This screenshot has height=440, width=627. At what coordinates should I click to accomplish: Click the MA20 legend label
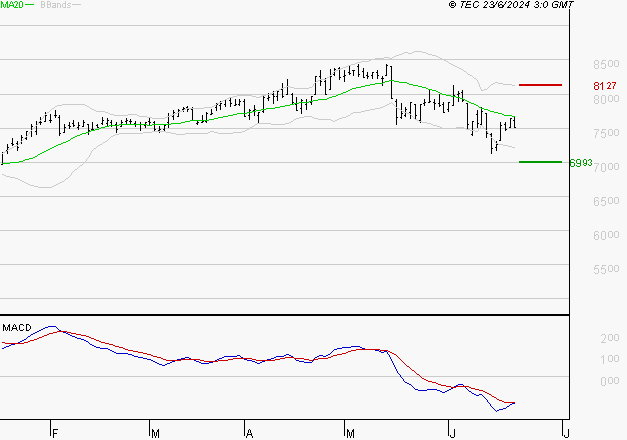12,5
